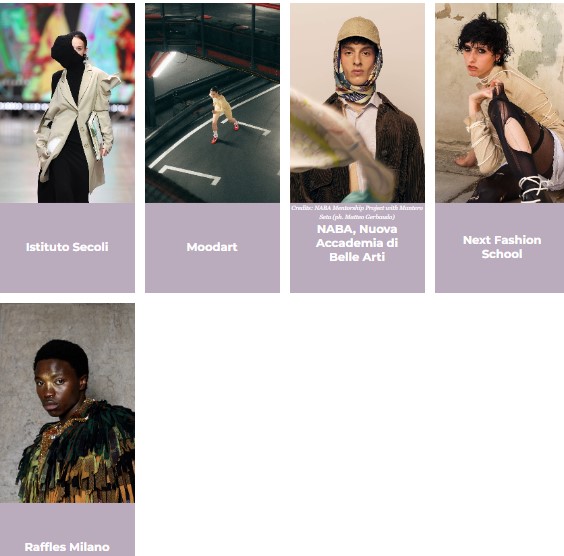Select the Raffles Milano title
Viewport: 564px width, 556px height.
click(x=67, y=547)
